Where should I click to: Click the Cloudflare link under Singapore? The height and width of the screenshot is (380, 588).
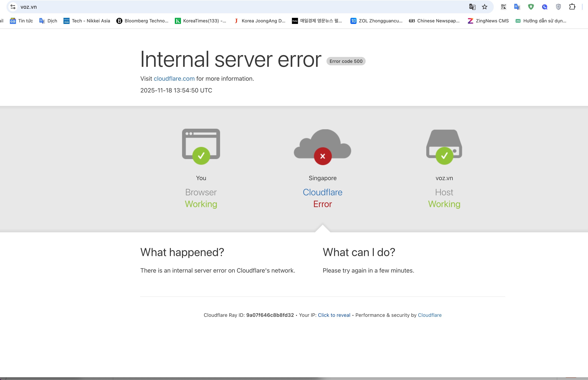322,192
